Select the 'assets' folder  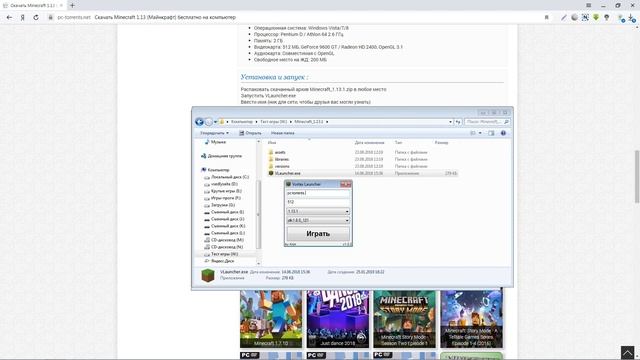280,152
